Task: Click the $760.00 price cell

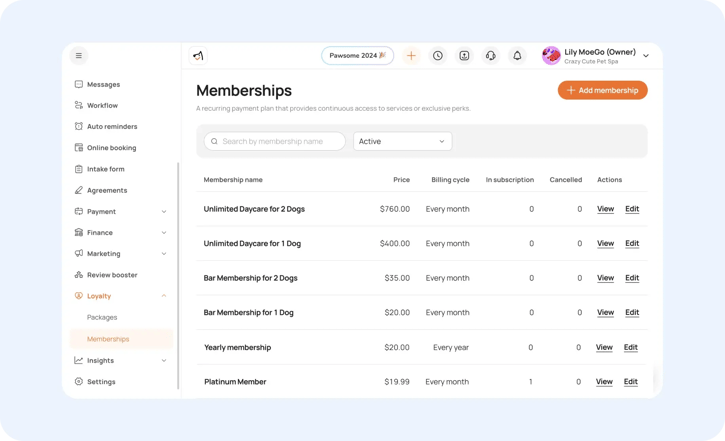Action: (395, 209)
